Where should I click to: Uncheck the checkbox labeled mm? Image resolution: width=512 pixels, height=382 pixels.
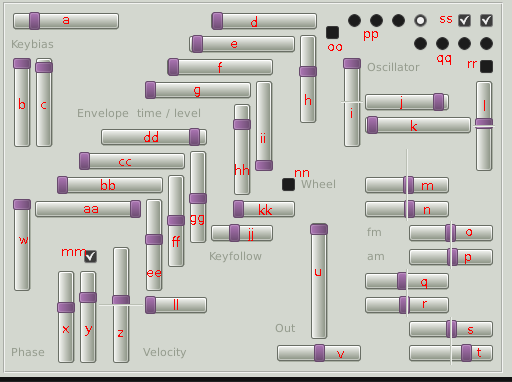coord(90,256)
